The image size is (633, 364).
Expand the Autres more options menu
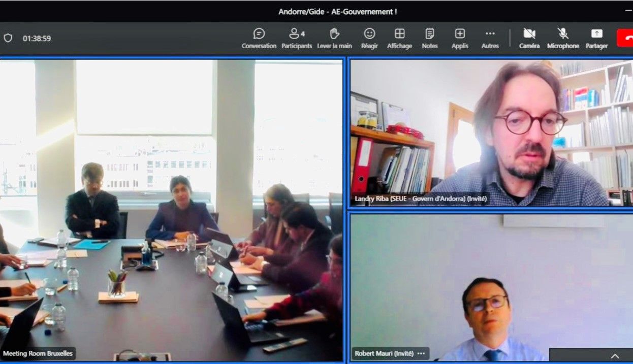pos(490,39)
